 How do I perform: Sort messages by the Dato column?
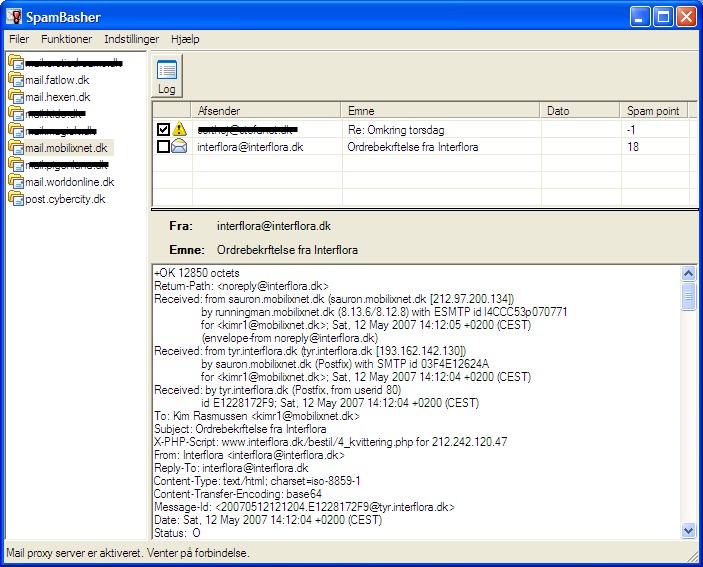[581, 111]
